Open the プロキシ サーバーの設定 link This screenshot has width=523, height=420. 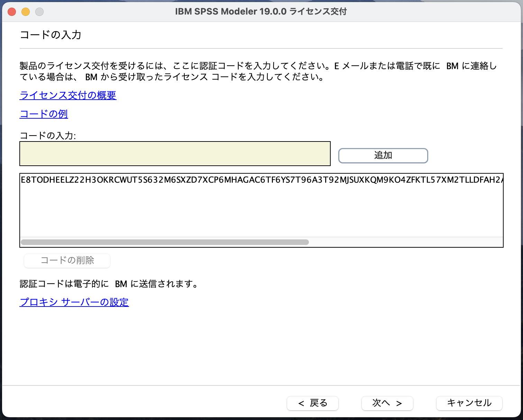point(74,302)
